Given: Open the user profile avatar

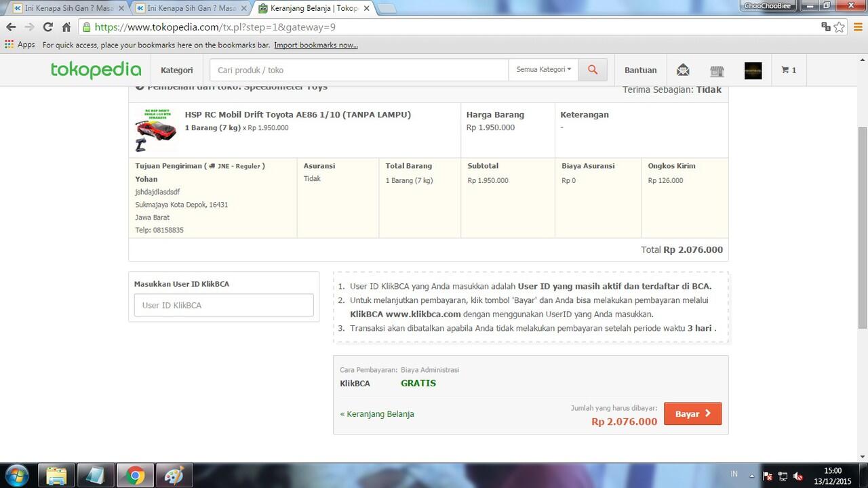Looking at the screenshot, I should (753, 70).
